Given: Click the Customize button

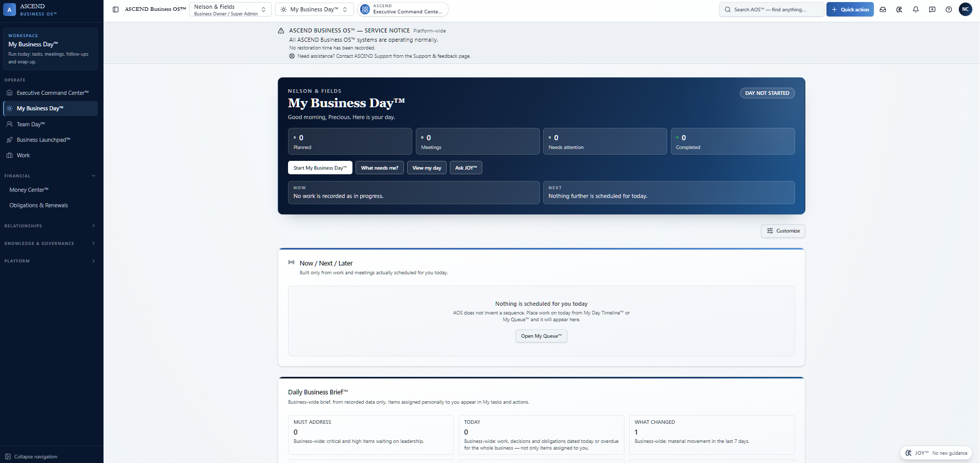Looking at the screenshot, I should 783,231.
